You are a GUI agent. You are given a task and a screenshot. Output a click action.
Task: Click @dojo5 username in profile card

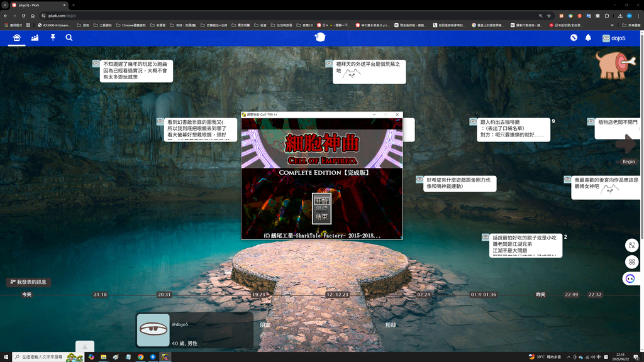(179, 324)
